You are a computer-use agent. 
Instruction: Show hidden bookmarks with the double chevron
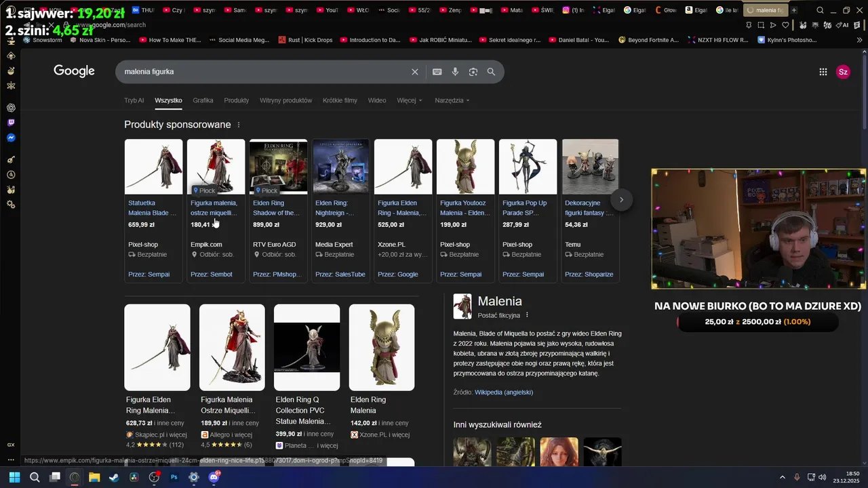[860, 40]
